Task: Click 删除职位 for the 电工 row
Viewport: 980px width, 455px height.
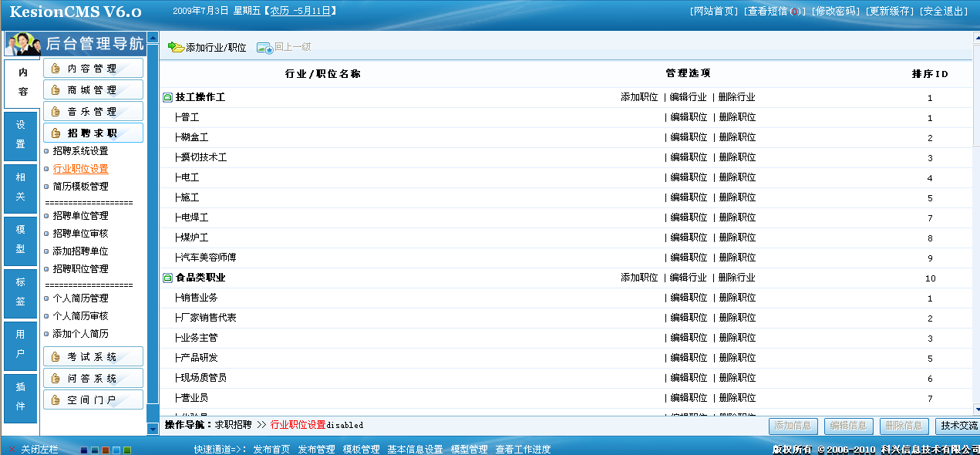Action: (x=737, y=177)
